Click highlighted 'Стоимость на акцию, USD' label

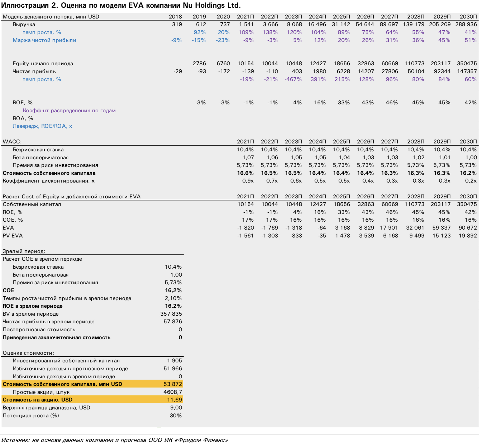click(x=37, y=400)
